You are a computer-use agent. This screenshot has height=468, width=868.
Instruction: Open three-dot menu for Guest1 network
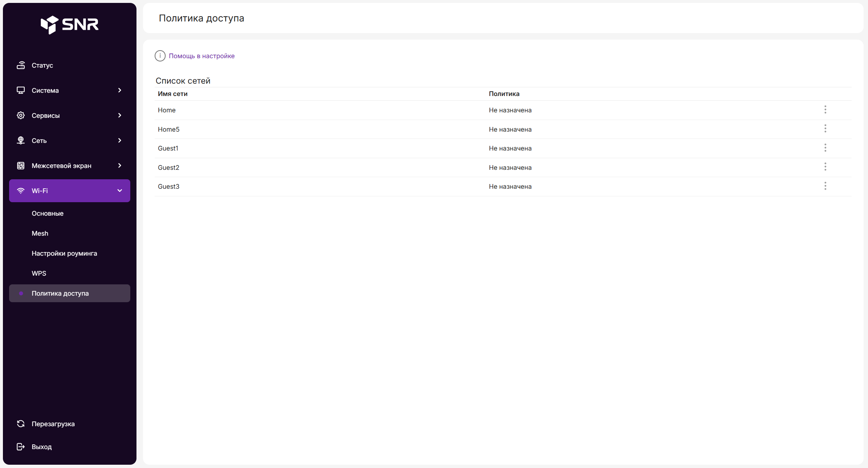point(825,148)
